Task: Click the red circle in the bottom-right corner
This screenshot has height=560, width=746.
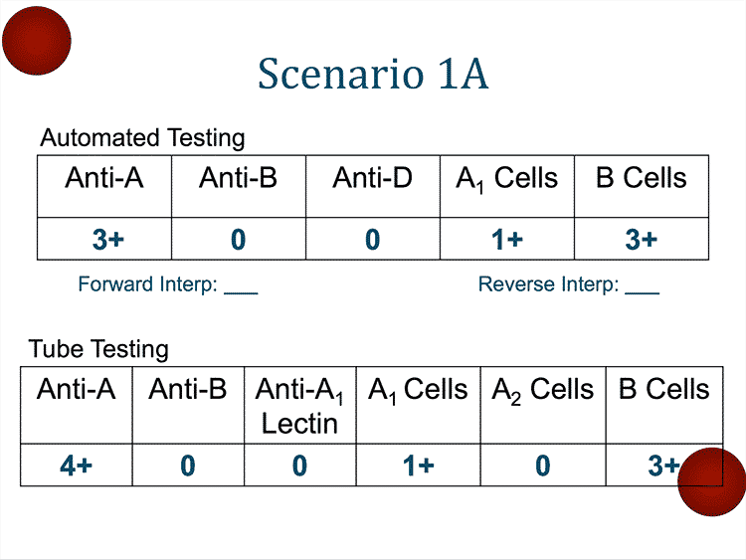Action: tap(712, 482)
